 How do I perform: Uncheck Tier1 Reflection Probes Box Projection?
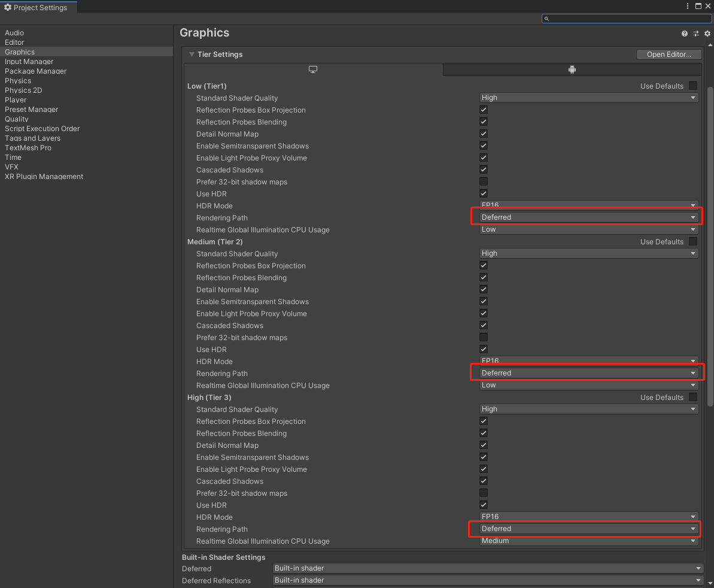(x=484, y=110)
